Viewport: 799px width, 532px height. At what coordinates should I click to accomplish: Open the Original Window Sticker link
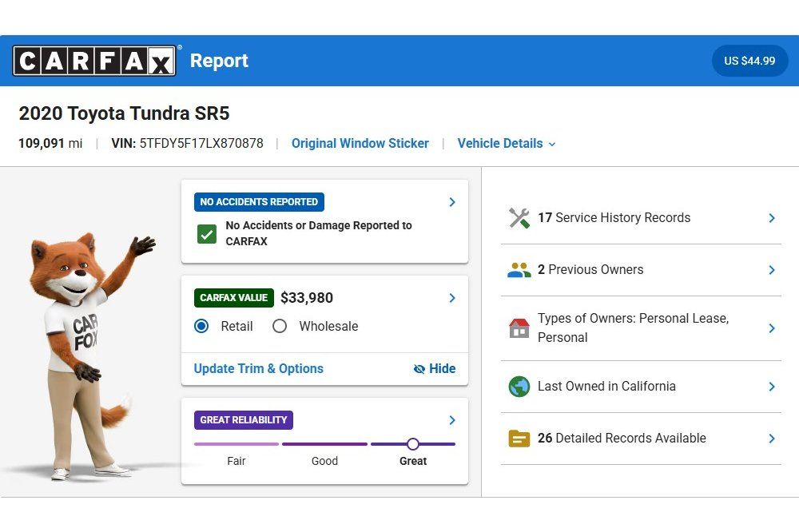pos(360,144)
